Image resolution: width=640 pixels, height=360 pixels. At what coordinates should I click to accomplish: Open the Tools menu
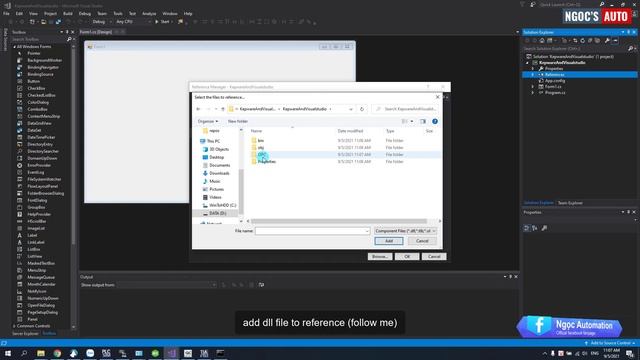(x=118, y=13)
